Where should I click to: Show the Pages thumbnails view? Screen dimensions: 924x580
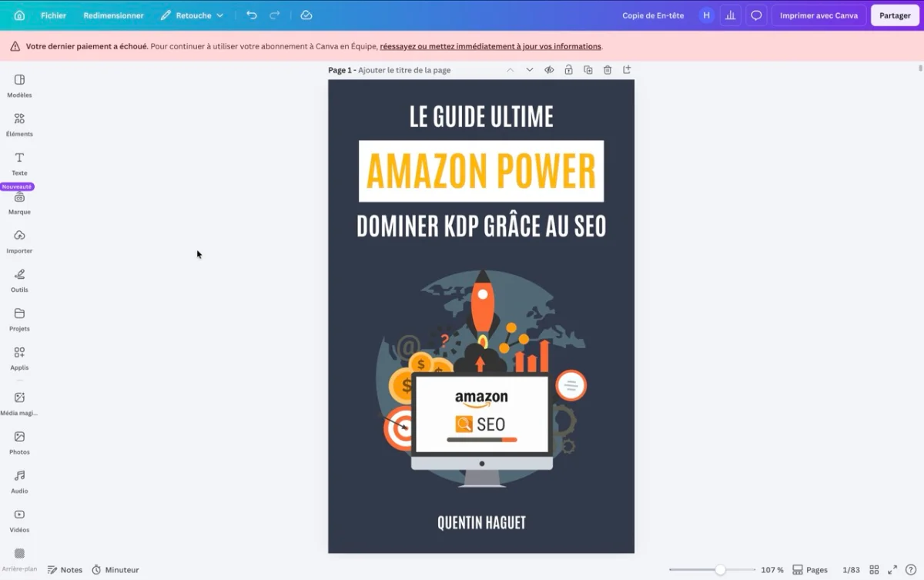point(810,570)
